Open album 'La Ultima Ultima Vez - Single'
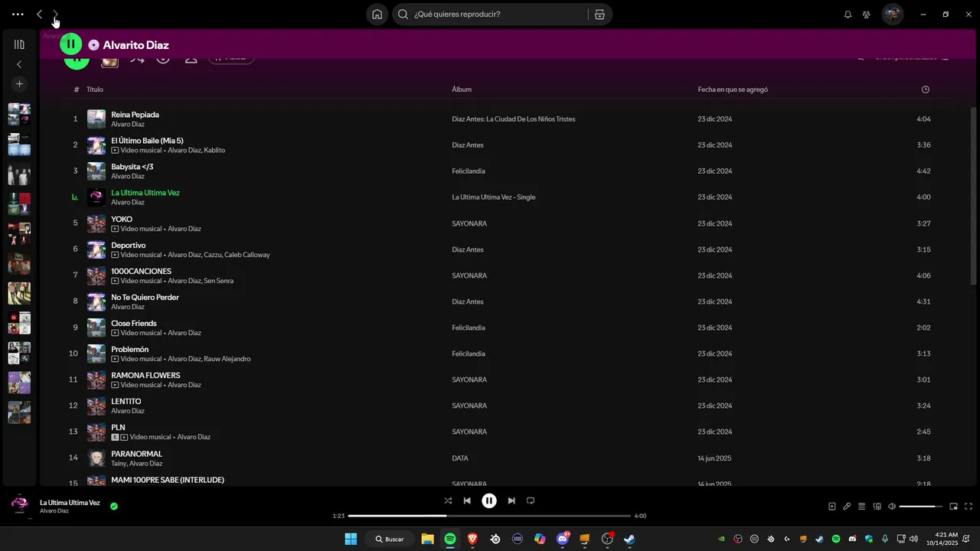This screenshot has height=551, width=980. (494, 197)
